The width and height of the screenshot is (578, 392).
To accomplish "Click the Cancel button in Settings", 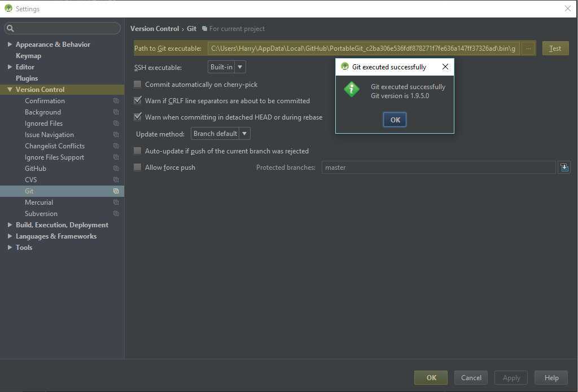I will 471,378.
